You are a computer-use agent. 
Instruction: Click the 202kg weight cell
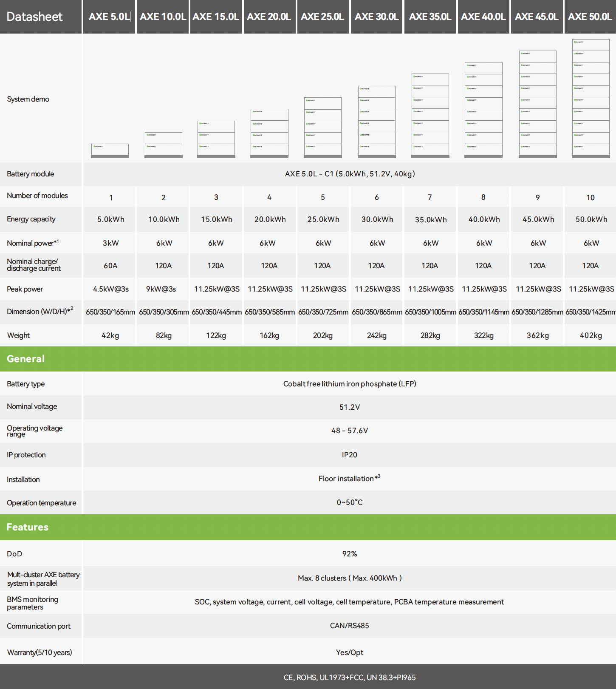click(323, 335)
